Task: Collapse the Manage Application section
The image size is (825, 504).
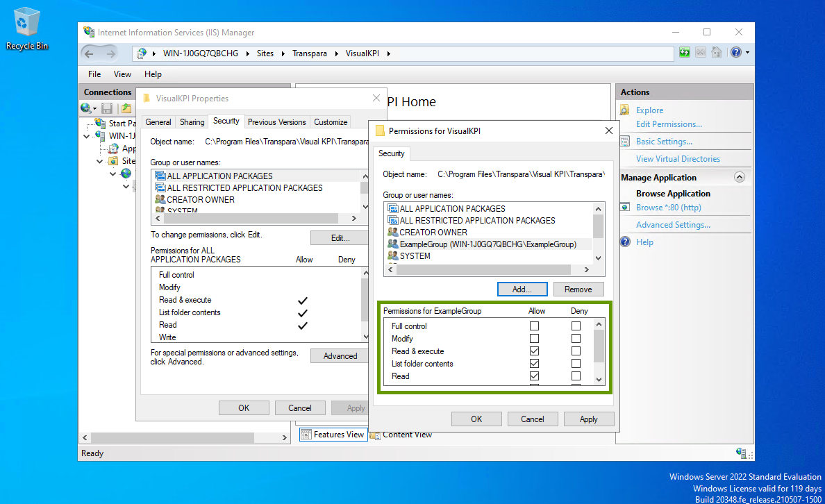Action: point(739,177)
